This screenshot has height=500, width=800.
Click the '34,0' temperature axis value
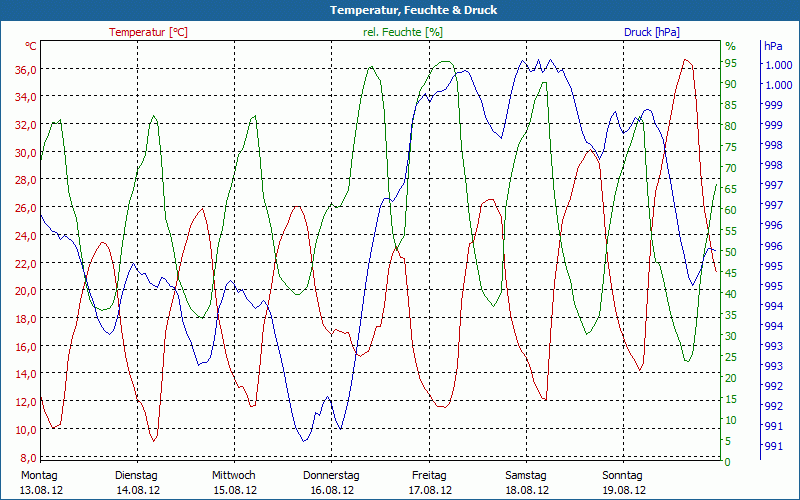pyautogui.click(x=26, y=97)
